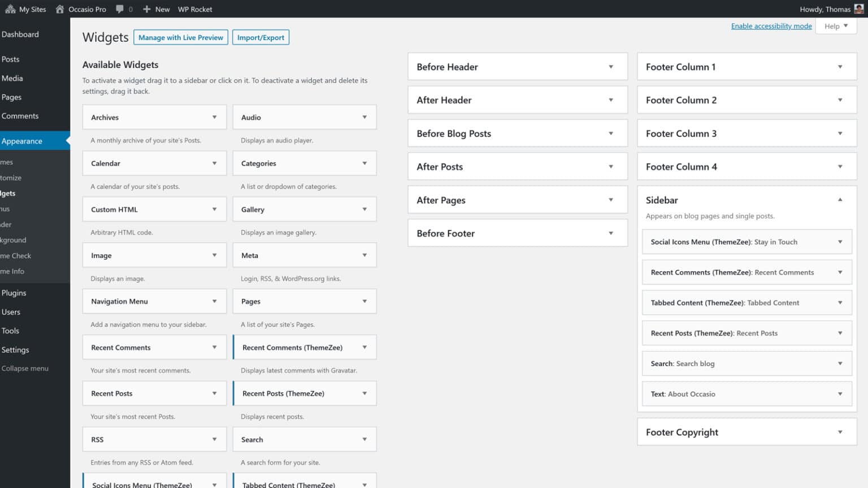Viewport: 868px width, 488px height.
Task: Click the My Sites network icon
Action: [10, 9]
